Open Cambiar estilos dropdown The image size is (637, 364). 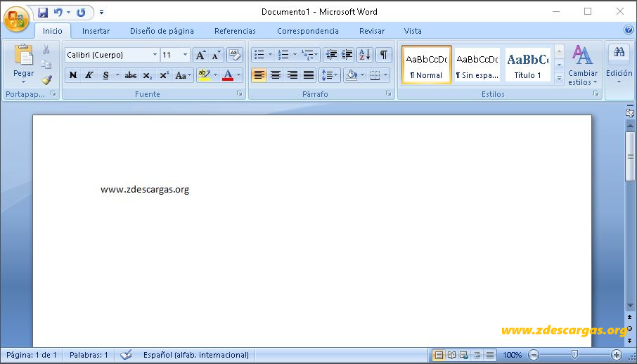[x=583, y=66]
